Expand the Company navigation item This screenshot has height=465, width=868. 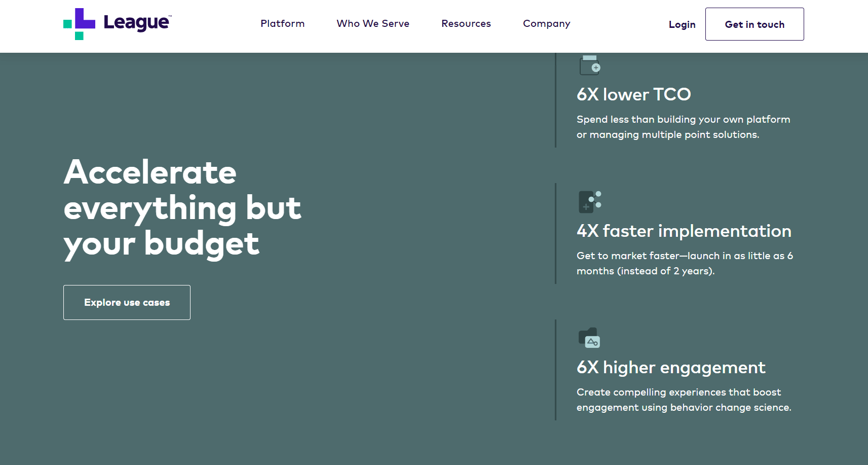point(547,24)
